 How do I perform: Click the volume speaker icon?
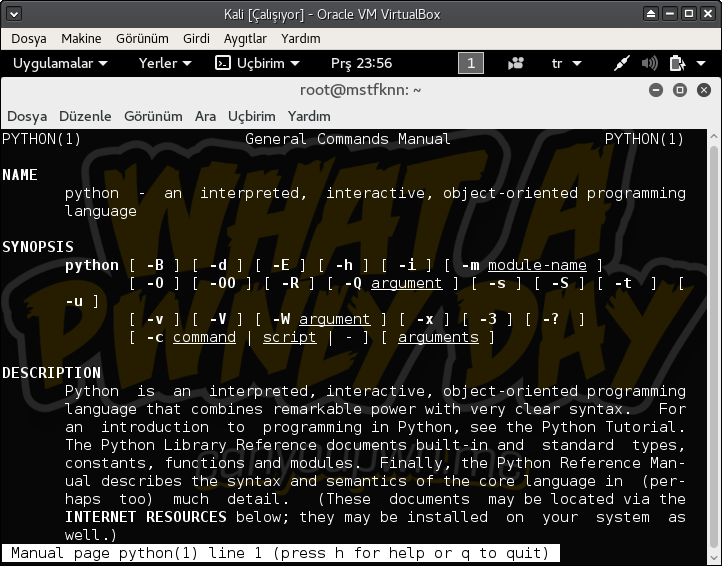click(649, 63)
